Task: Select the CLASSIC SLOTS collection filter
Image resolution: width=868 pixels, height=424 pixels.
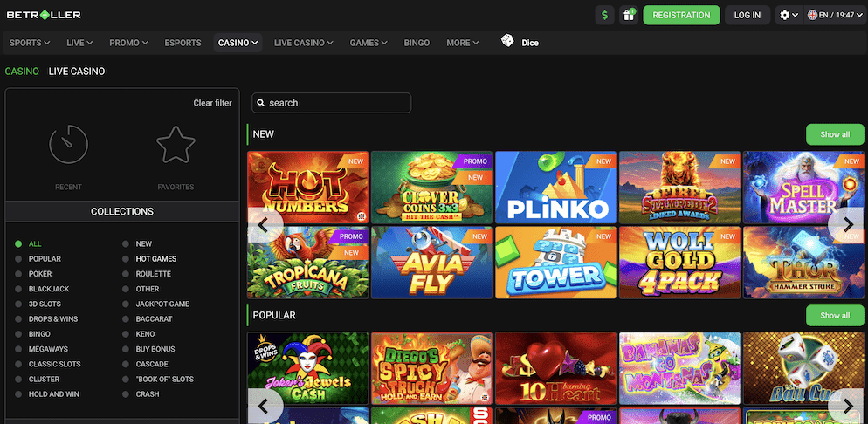Action: coord(48,365)
